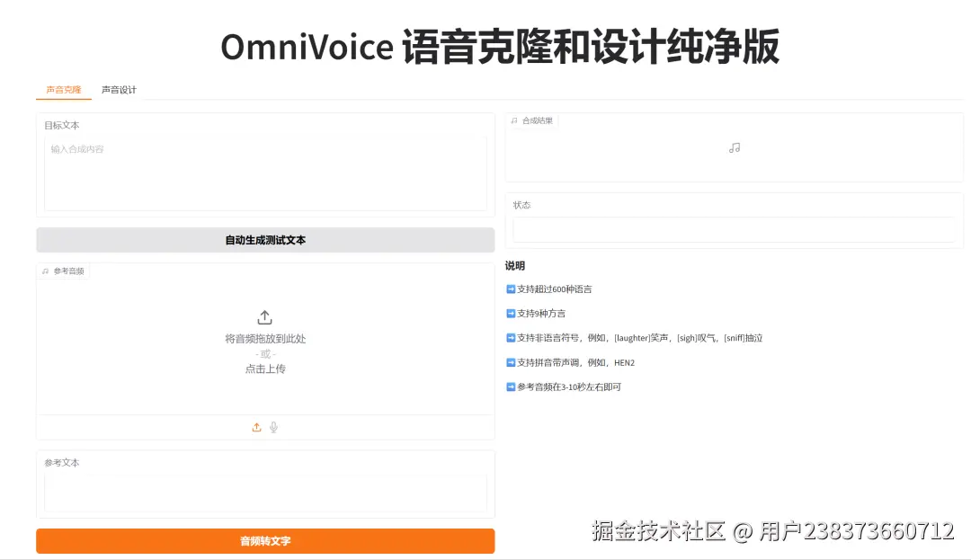Click the 参考音频 label music icon
Viewport: 971px width, 560px height.
45,271
